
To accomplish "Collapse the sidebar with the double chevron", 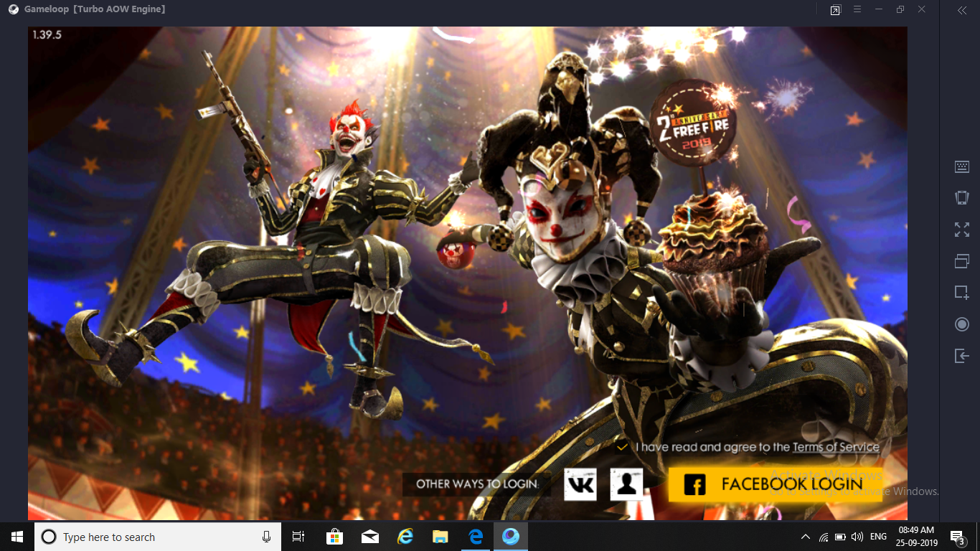I will (962, 10).
